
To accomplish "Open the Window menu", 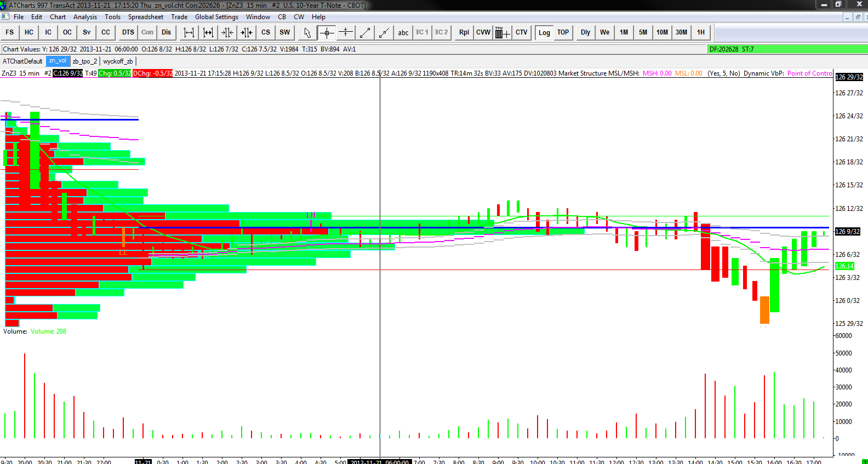I will tap(258, 17).
